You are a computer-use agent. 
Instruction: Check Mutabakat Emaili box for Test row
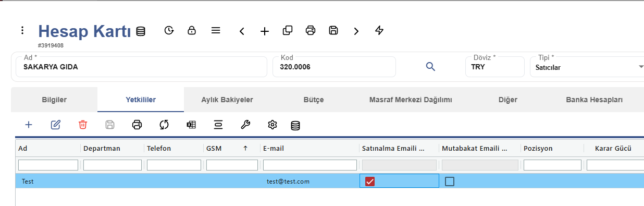450,181
